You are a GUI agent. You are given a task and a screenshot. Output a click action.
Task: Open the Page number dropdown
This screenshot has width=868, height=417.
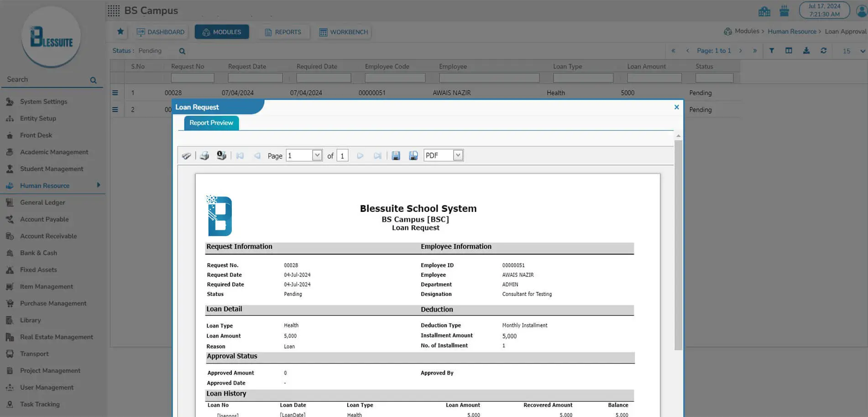(317, 155)
